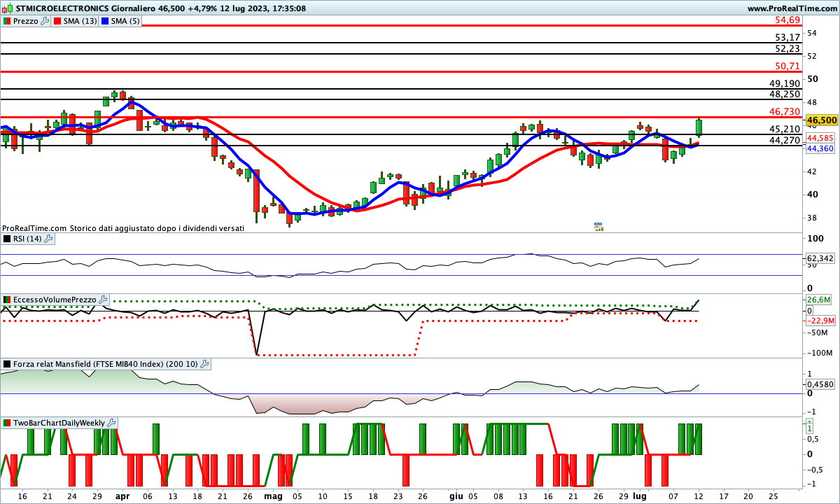Click the red -22,9M volume value tag
Viewport: 840px width, 504px height.
pos(821,321)
